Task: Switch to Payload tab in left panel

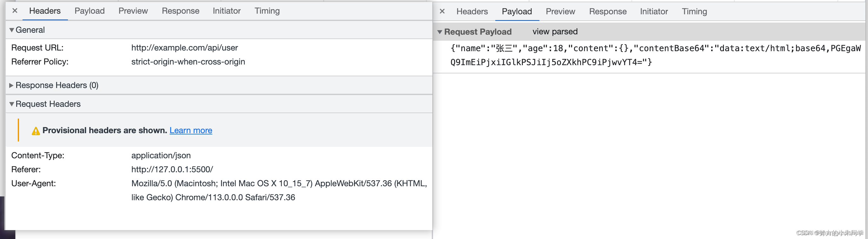Action: coord(90,11)
